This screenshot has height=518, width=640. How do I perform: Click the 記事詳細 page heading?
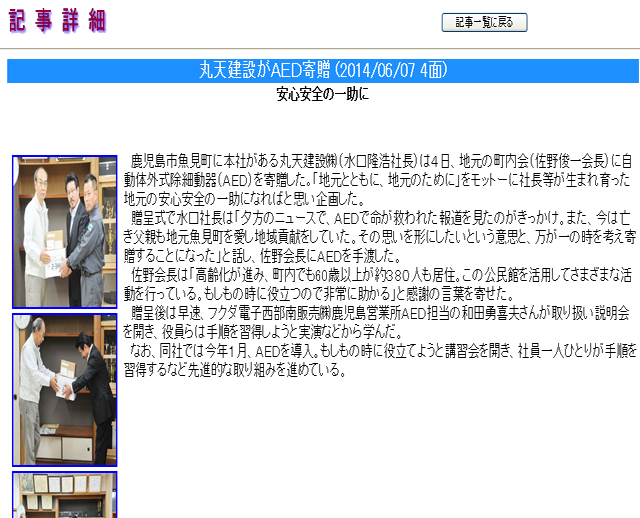point(57,20)
